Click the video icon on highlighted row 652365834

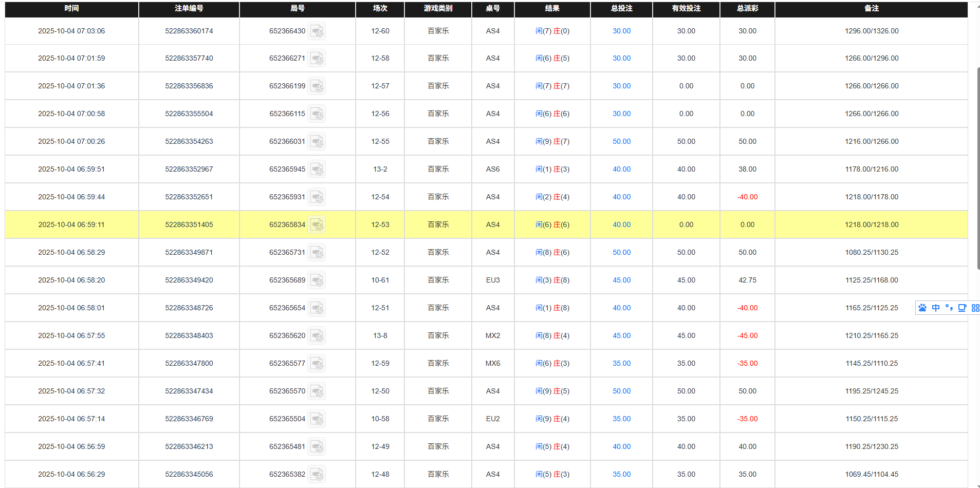[317, 224]
